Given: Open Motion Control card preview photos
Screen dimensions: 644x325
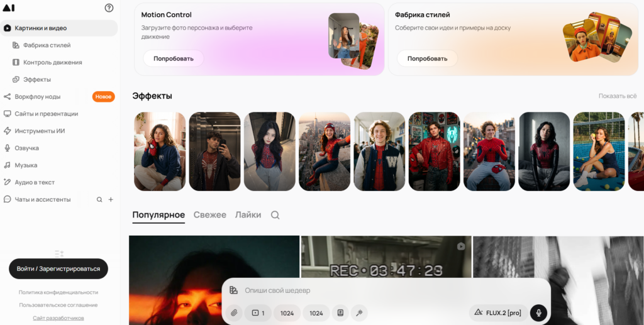Looking at the screenshot, I should coord(353,41).
